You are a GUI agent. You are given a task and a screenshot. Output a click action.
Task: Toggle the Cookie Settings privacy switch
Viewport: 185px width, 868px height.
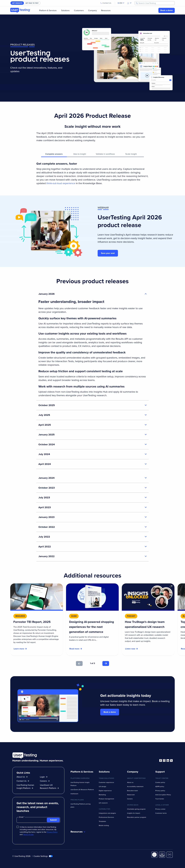[x=51, y=856]
